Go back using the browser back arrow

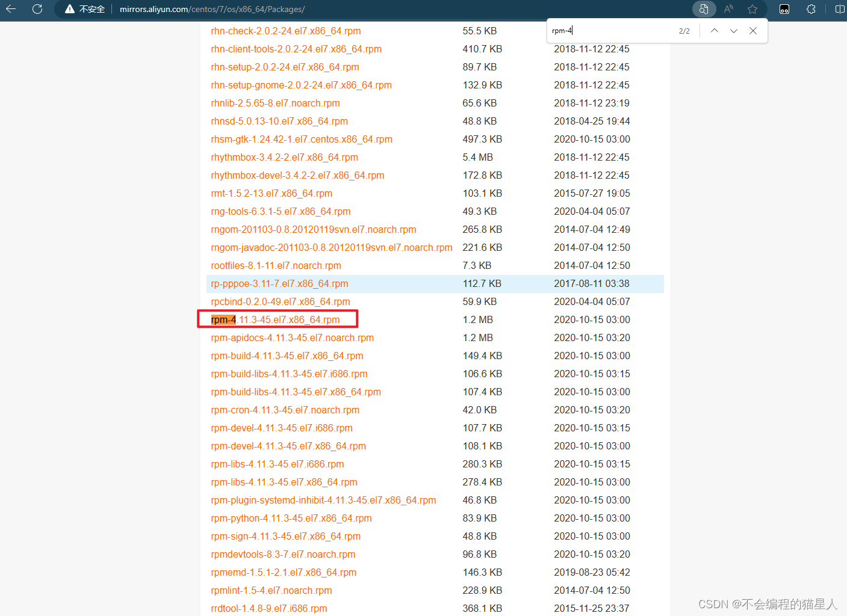point(11,9)
